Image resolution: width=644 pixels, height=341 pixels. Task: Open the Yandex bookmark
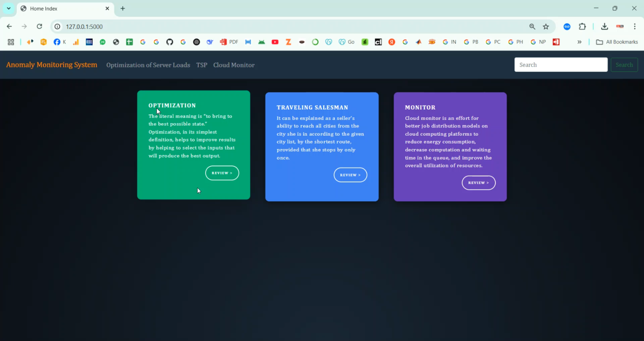tap(392, 42)
